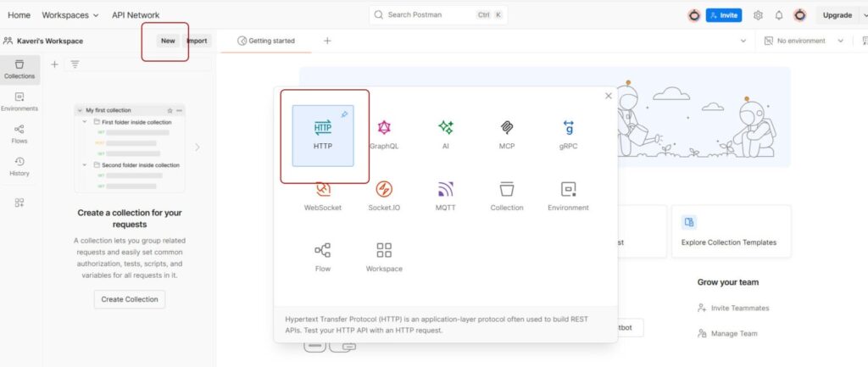Choose the gRPC request icon
This screenshot has height=367, width=868.
click(x=568, y=128)
